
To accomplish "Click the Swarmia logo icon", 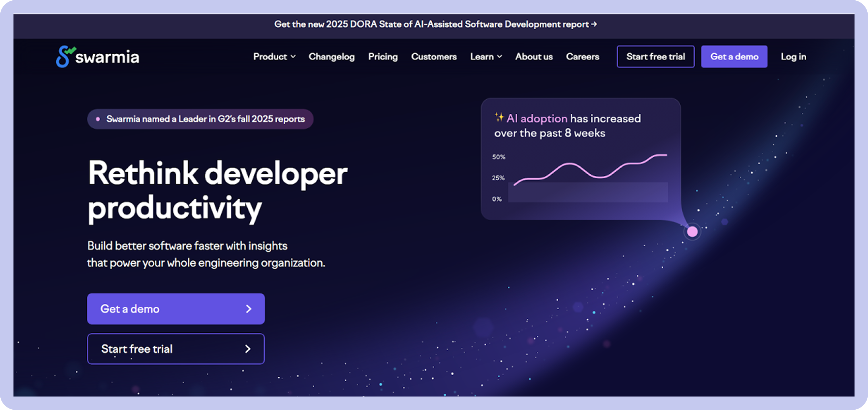I will coord(64,57).
